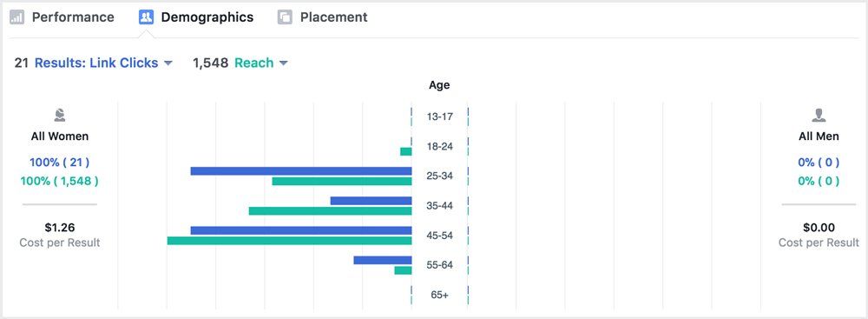Click women's 100% ( 21 ) link clicks value
Viewport: 868px width, 319px height.
[59, 163]
